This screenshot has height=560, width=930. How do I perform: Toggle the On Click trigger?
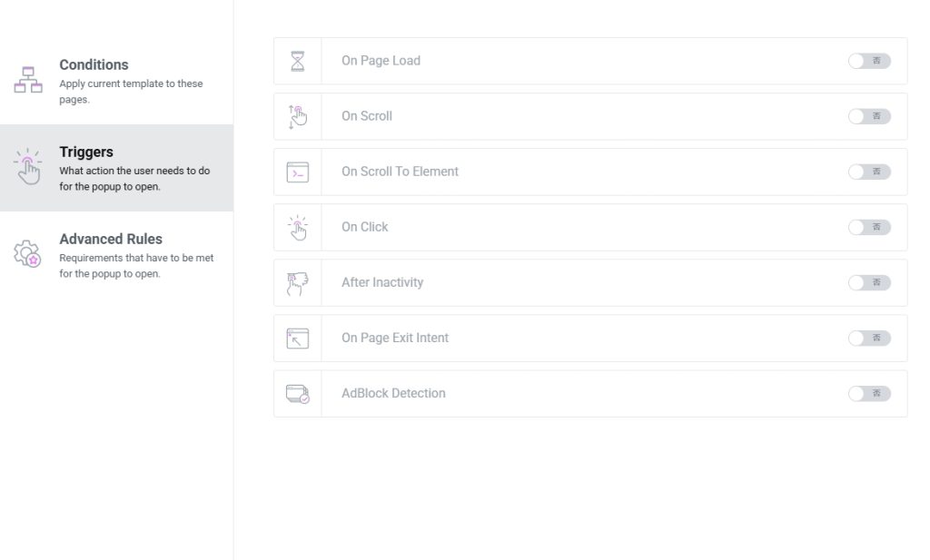tap(869, 227)
